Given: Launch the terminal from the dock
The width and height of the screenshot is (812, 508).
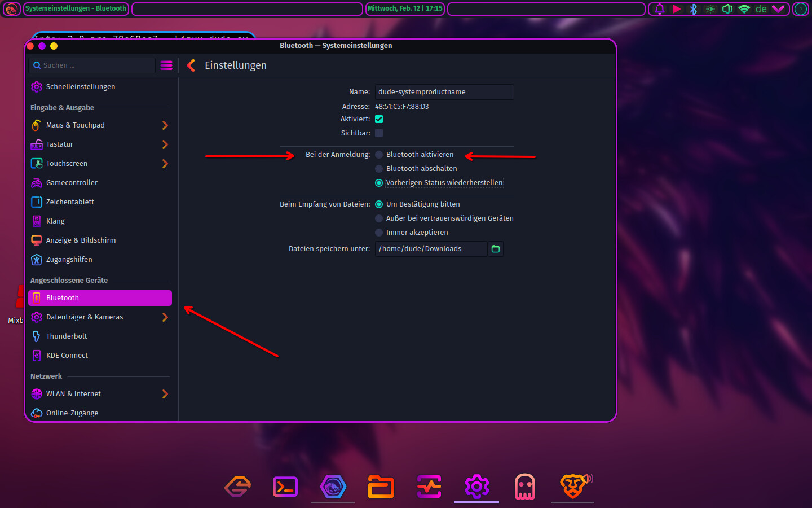Looking at the screenshot, I should [x=285, y=487].
